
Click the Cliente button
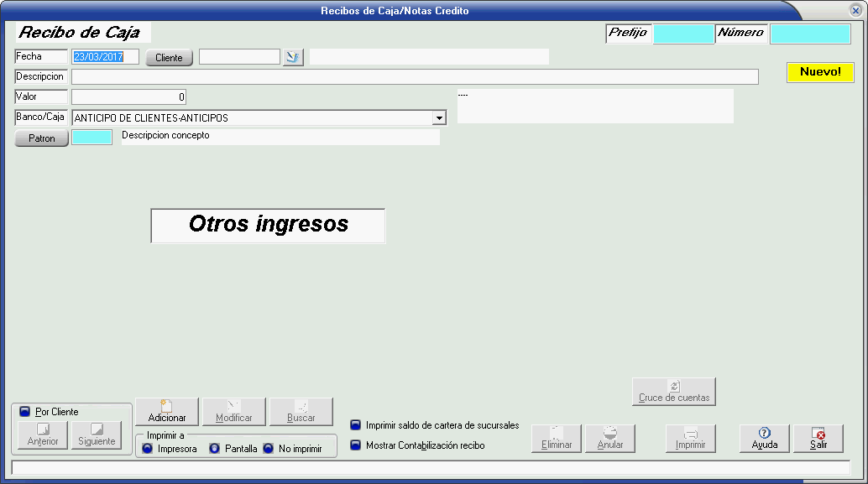click(x=169, y=58)
